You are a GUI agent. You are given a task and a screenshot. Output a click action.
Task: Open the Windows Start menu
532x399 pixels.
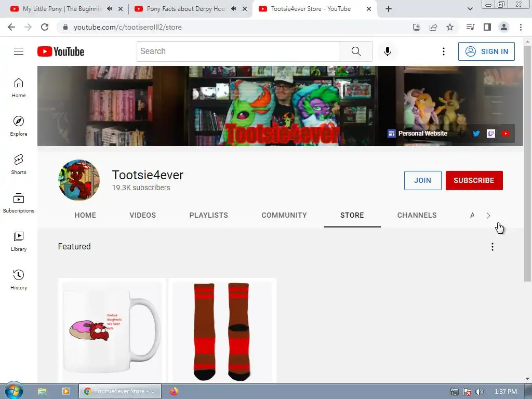(x=14, y=391)
